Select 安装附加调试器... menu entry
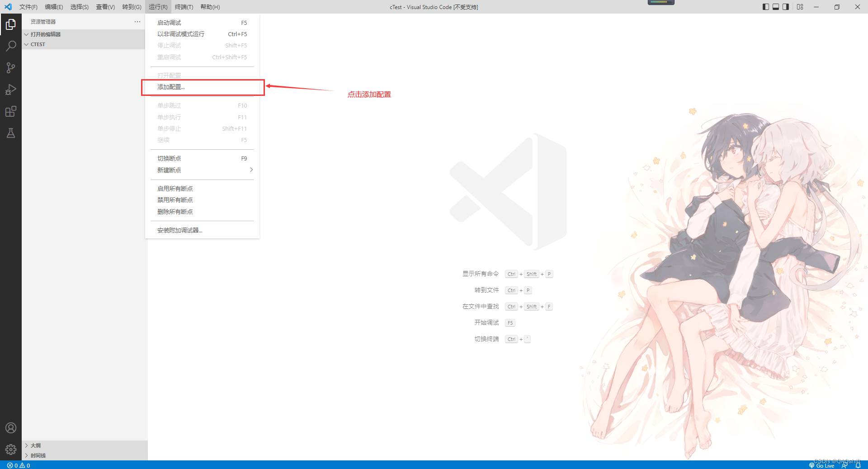This screenshot has width=868, height=469. tap(202, 230)
